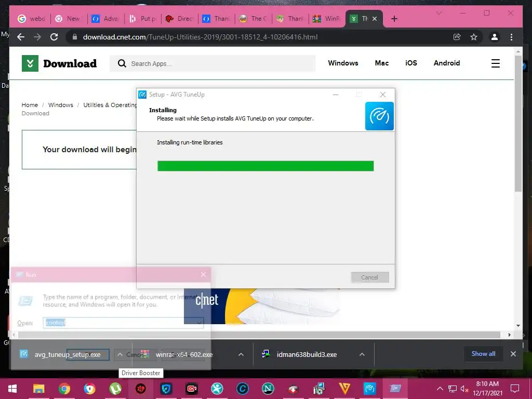The image size is (532, 399).
Task: Switch to the 'New' Chrome tab
Action: [x=68, y=19]
